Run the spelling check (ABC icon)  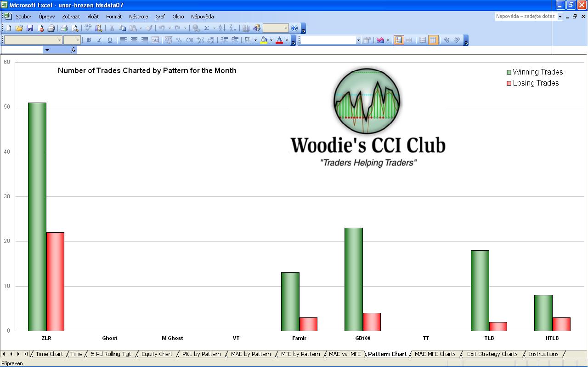pyautogui.click(x=88, y=28)
